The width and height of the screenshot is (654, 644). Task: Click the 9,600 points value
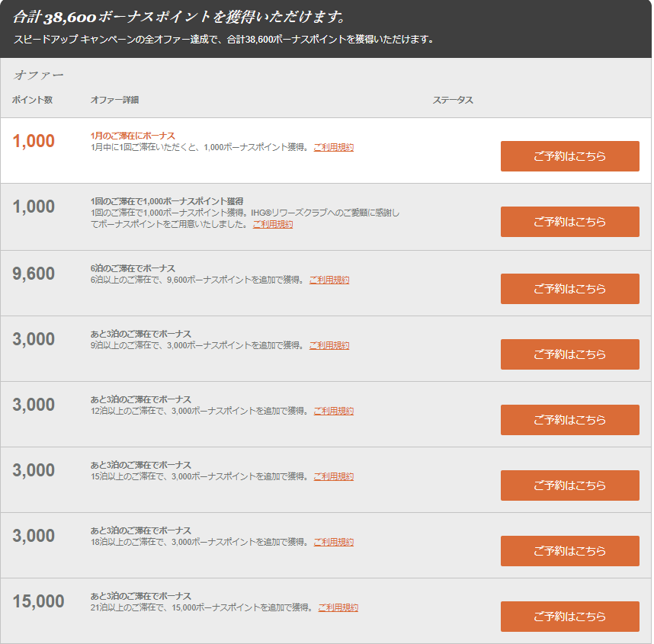point(34,274)
